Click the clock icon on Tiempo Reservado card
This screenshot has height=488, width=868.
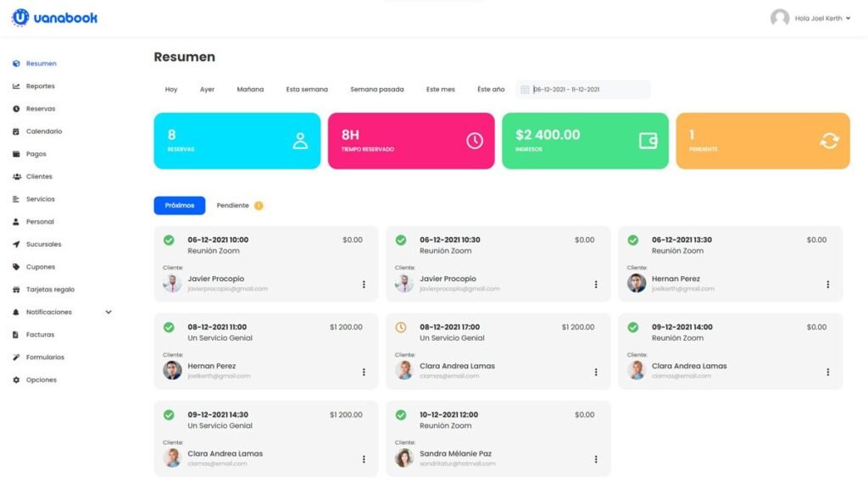pos(475,141)
